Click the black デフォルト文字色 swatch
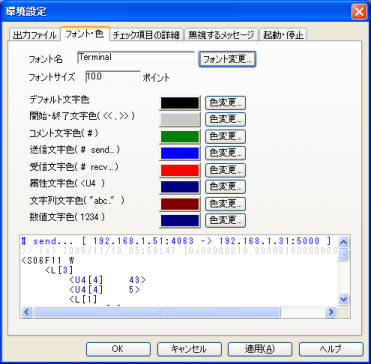 tap(180, 103)
